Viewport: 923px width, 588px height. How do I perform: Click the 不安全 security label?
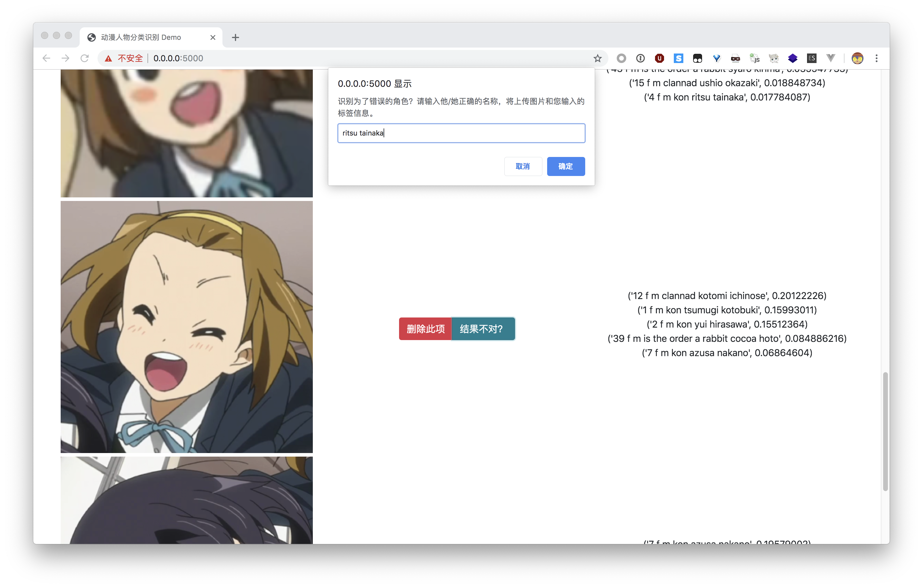[x=130, y=58]
